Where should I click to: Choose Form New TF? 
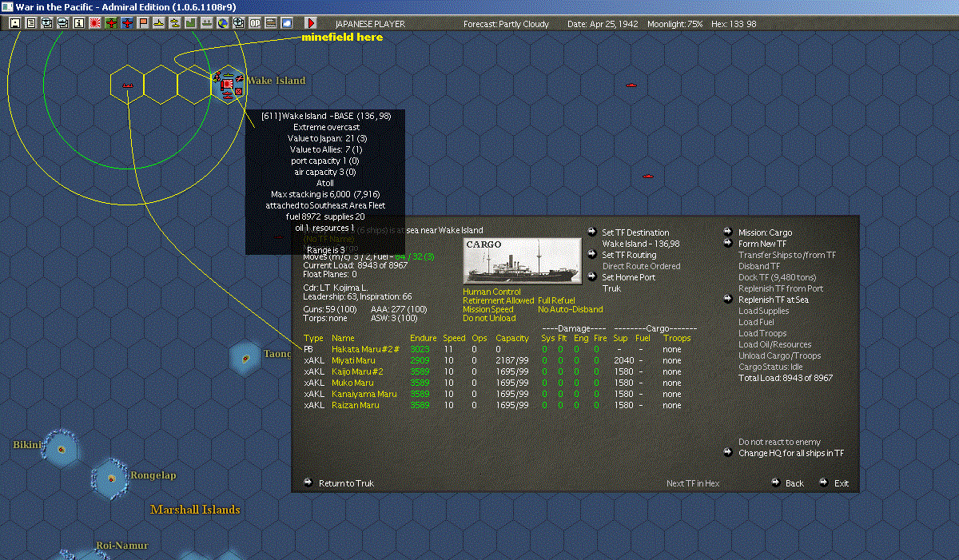(x=762, y=244)
